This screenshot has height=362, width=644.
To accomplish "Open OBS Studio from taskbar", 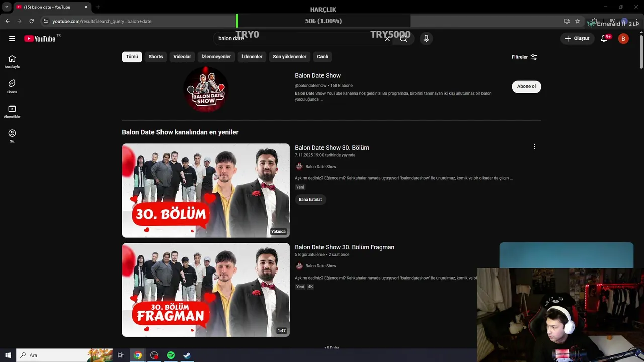I will (154, 355).
